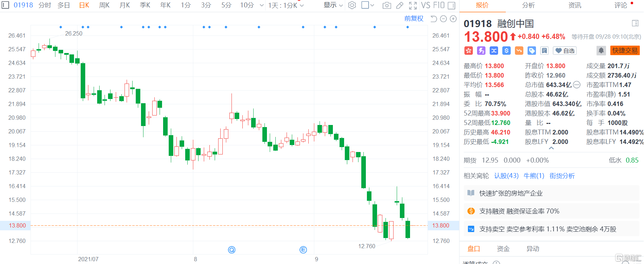Activate the pencil drawing tool

(400, 5)
